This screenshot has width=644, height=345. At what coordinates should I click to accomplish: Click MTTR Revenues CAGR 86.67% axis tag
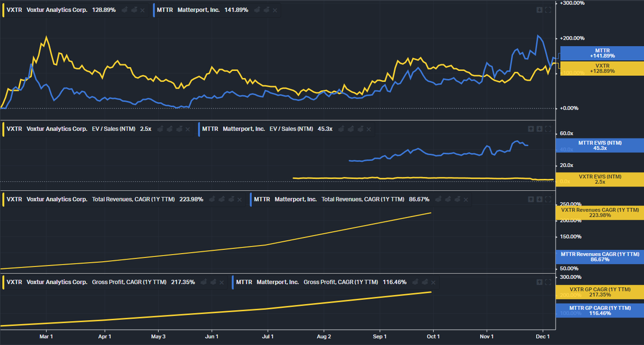tap(599, 256)
